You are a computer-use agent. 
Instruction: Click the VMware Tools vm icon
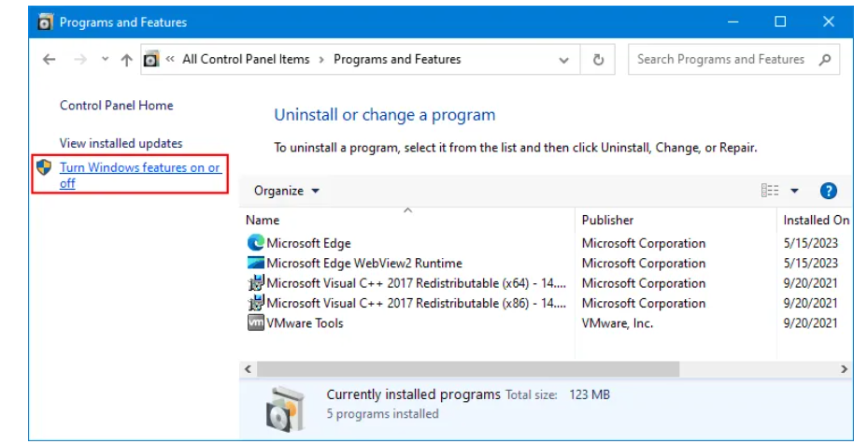pos(256,322)
